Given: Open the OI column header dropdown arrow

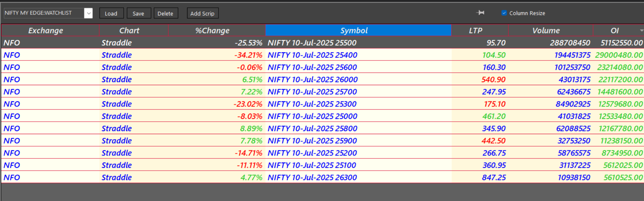Looking at the screenshot, I should (641, 30).
